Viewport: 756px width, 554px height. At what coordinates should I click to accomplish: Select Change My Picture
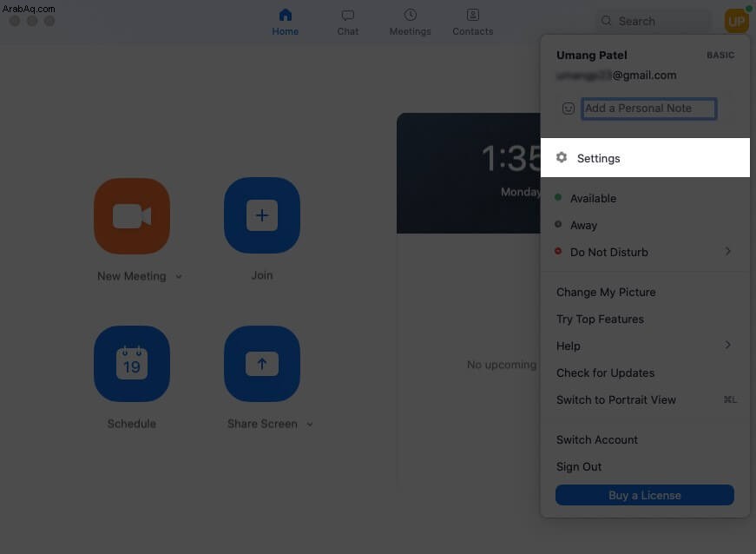tap(606, 292)
